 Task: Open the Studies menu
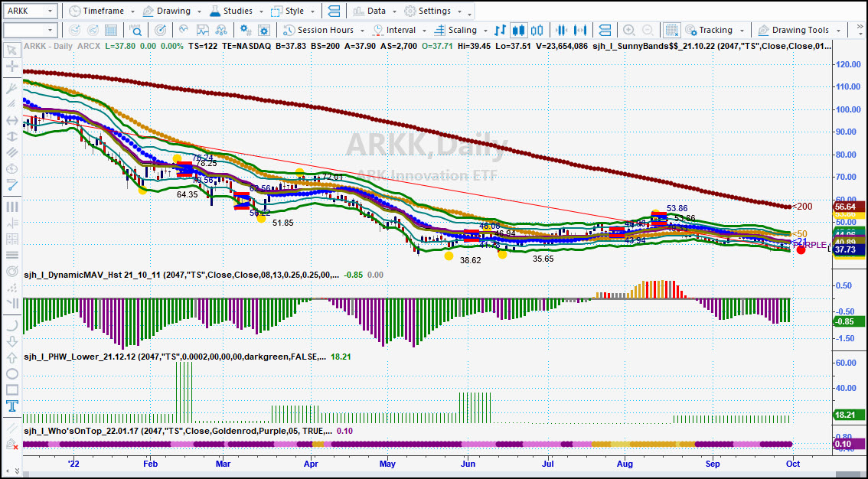[236, 11]
